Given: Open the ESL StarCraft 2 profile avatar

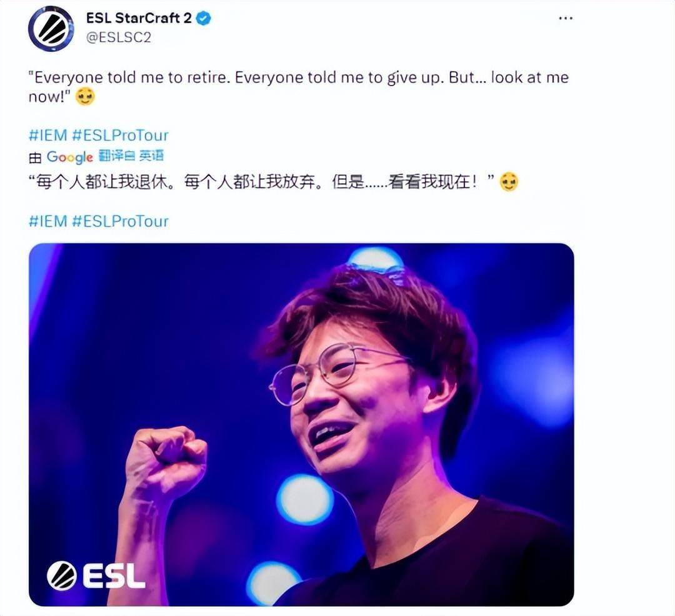Looking at the screenshot, I should point(51,29).
